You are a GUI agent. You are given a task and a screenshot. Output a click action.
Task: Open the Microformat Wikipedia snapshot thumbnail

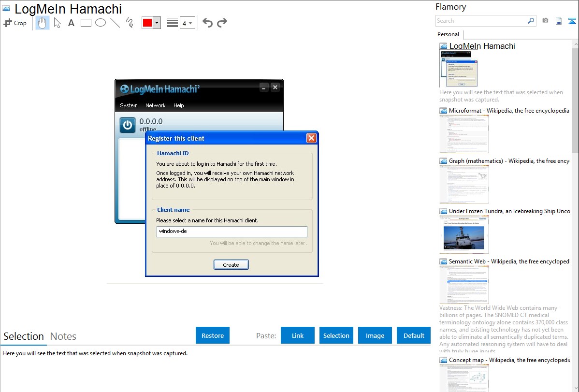464,134
